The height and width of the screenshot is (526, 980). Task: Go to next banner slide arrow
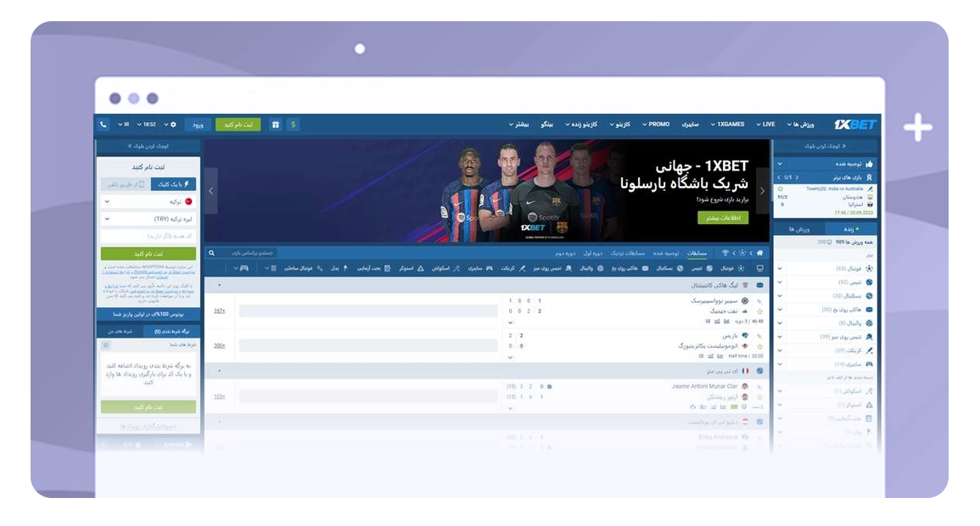pyautogui.click(x=761, y=191)
